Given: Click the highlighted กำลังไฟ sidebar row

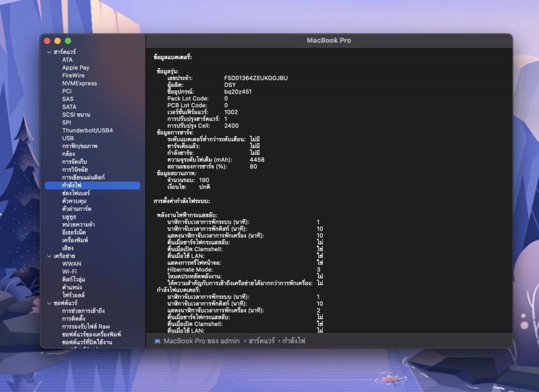Looking at the screenshot, I should click(92, 185).
